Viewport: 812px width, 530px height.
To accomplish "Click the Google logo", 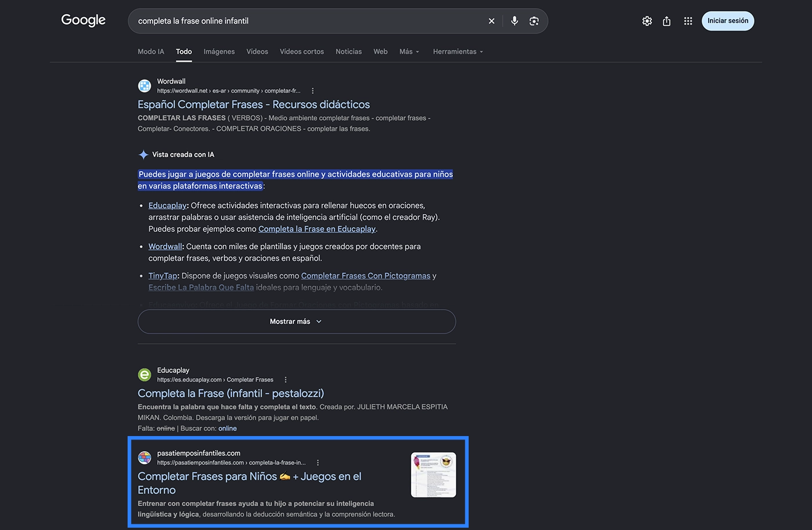I will (x=84, y=20).
